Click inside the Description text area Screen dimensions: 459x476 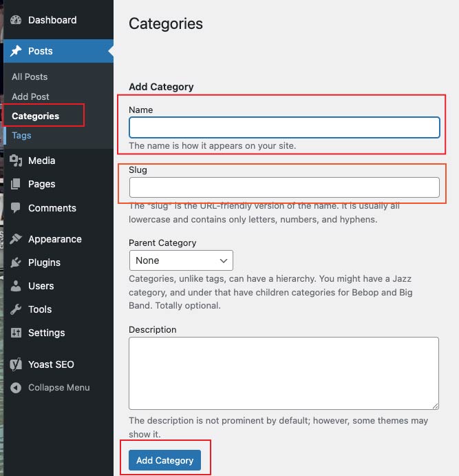(x=284, y=373)
